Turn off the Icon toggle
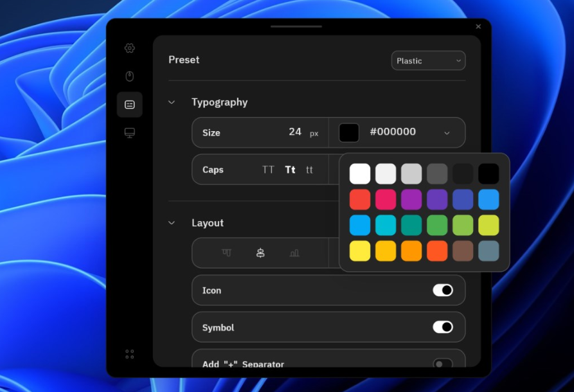The height and width of the screenshot is (392, 574). [443, 290]
